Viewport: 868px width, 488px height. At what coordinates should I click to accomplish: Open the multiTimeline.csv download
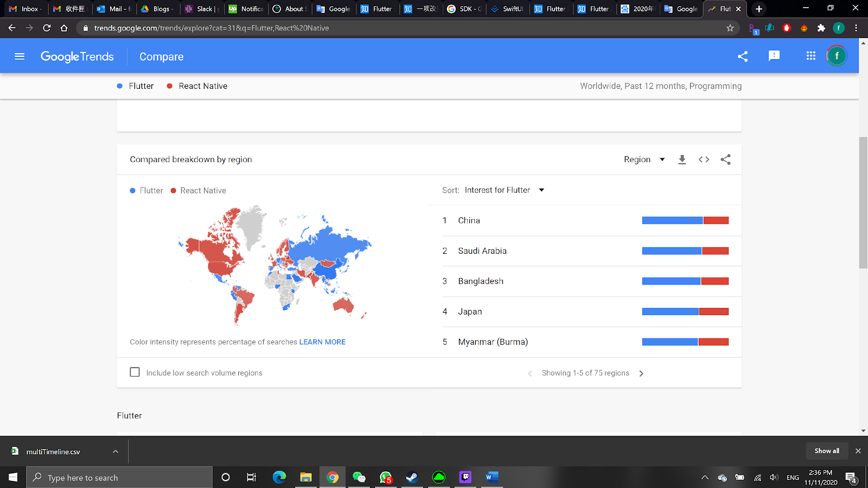[x=53, y=452]
